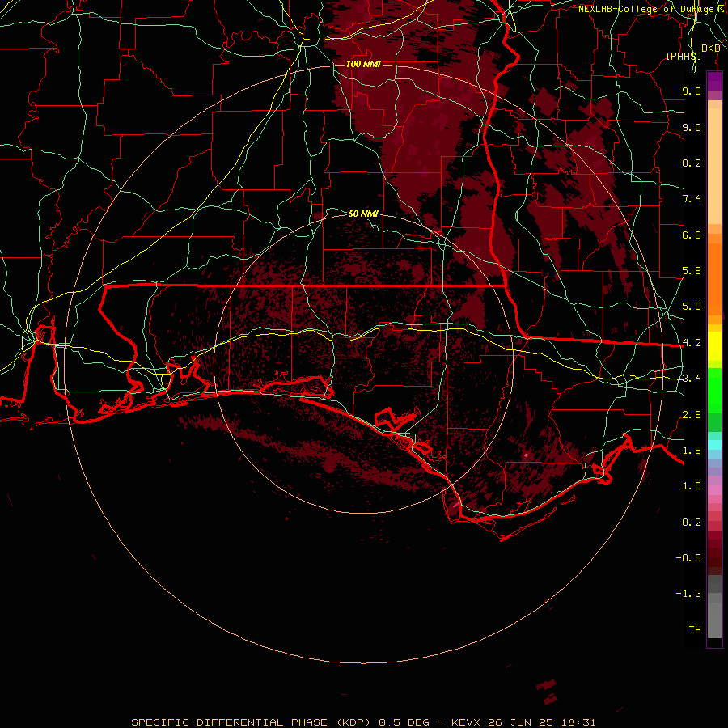Click the 3.4 scale value
This screenshot has width=728, height=728.
692,379
